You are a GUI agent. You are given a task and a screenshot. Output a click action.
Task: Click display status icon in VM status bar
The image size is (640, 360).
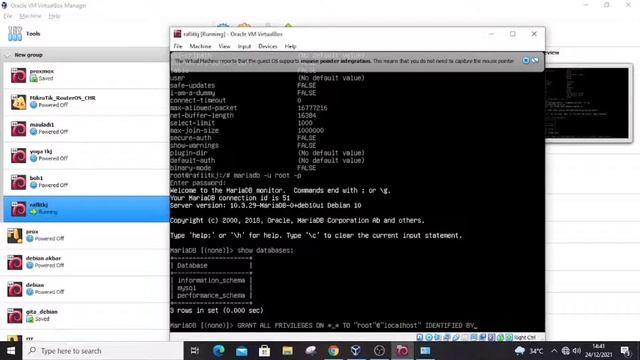[474, 337]
